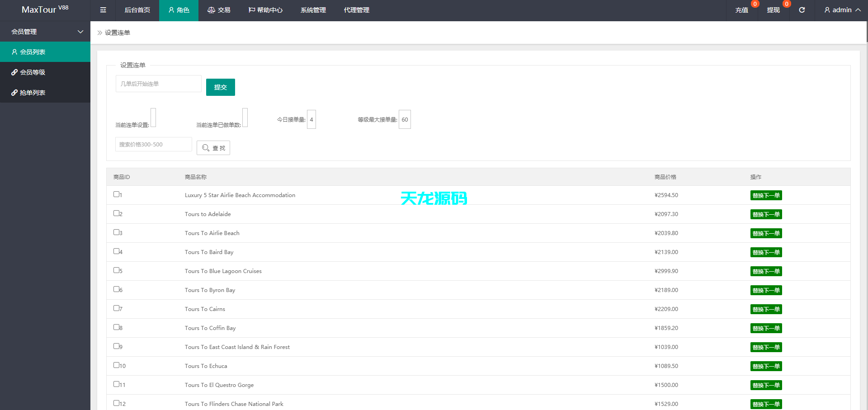Open 交易 menu with scale icon
This screenshot has height=410, width=868.
219,10
